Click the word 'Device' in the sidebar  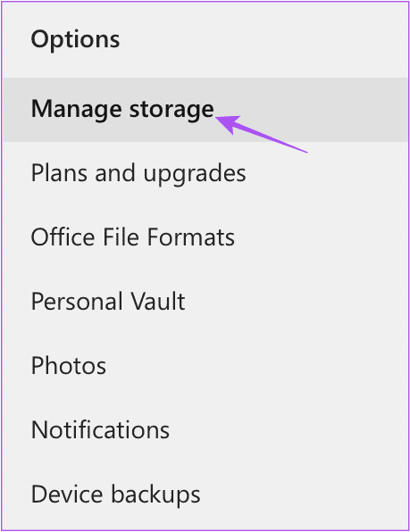coord(67,495)
